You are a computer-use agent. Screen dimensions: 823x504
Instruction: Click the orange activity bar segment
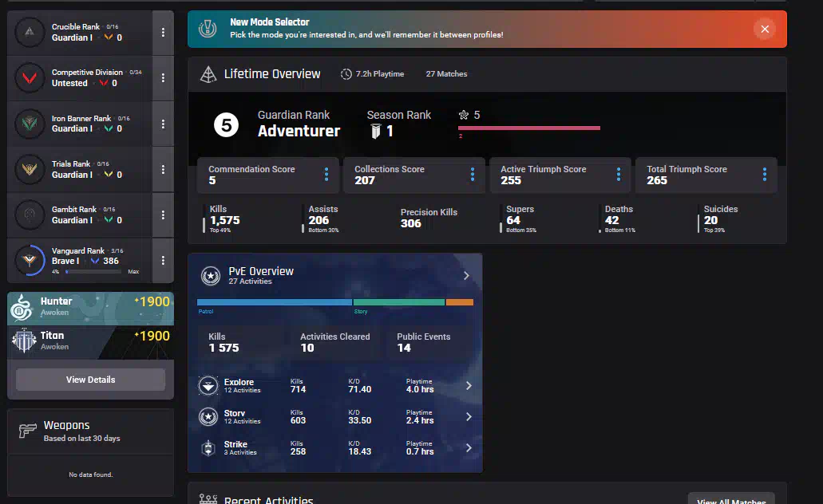tap(460, 302)
